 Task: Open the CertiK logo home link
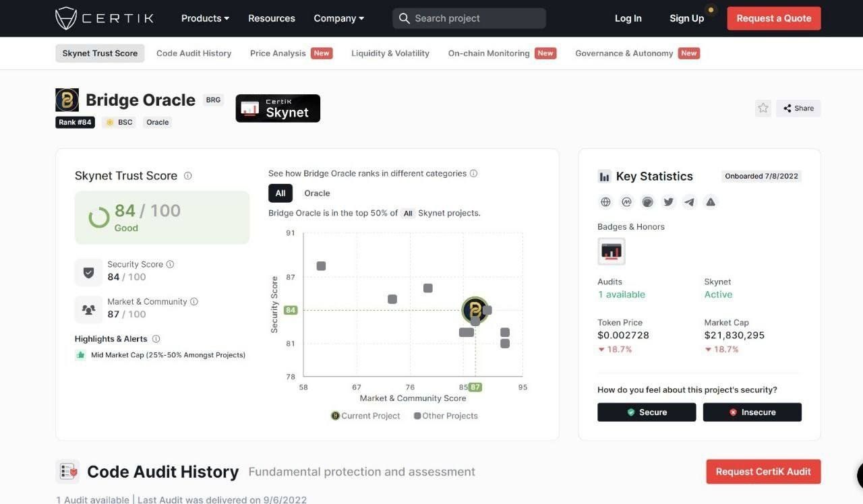click(105, 18)
